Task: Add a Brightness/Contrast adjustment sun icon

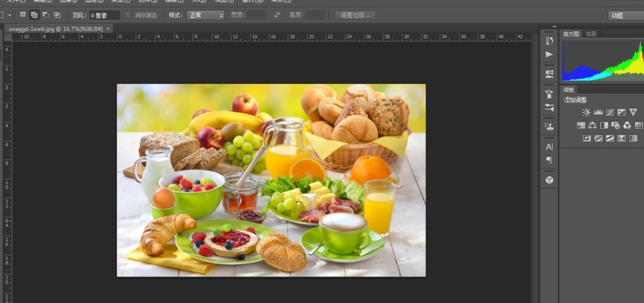Action: [586, 112]
